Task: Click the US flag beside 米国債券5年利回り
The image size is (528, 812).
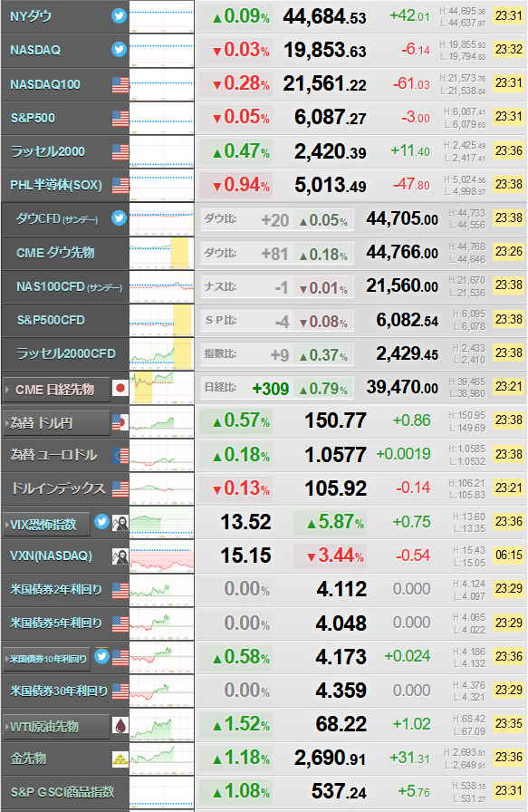Action: (x=120, y=624)
